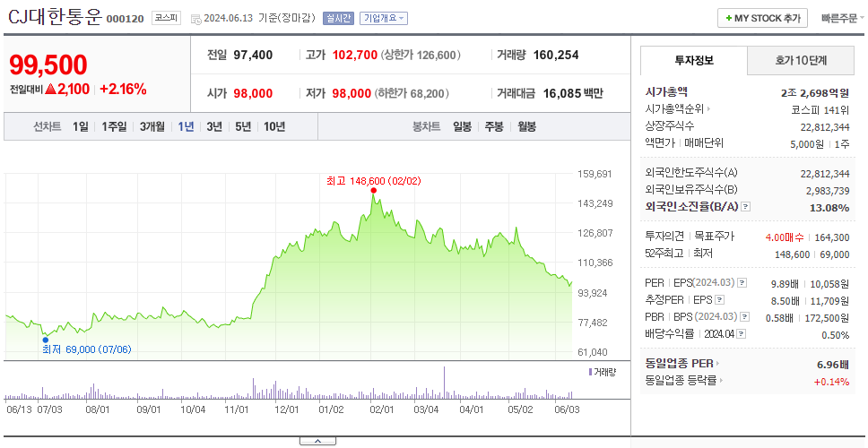Click the 외국인소진율 value 13.08%
The height and width of the screenshot is (448, 868).
click(831, 207)
